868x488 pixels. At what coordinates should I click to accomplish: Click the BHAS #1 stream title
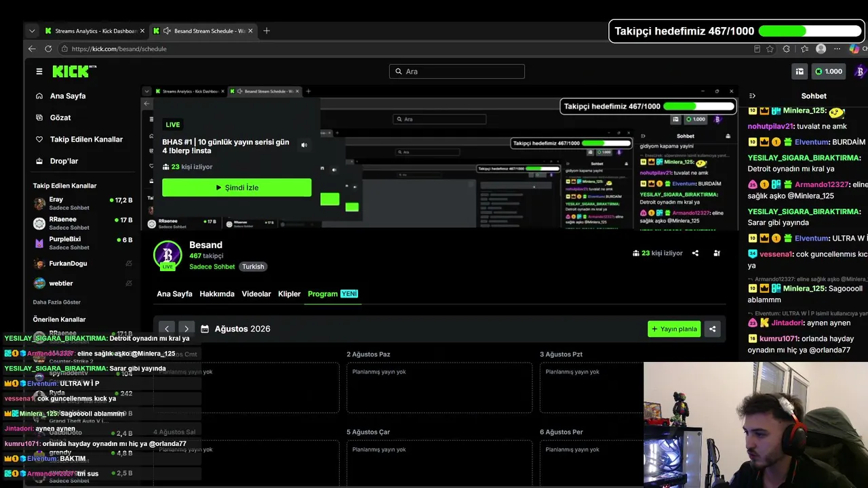pos(226,146)
